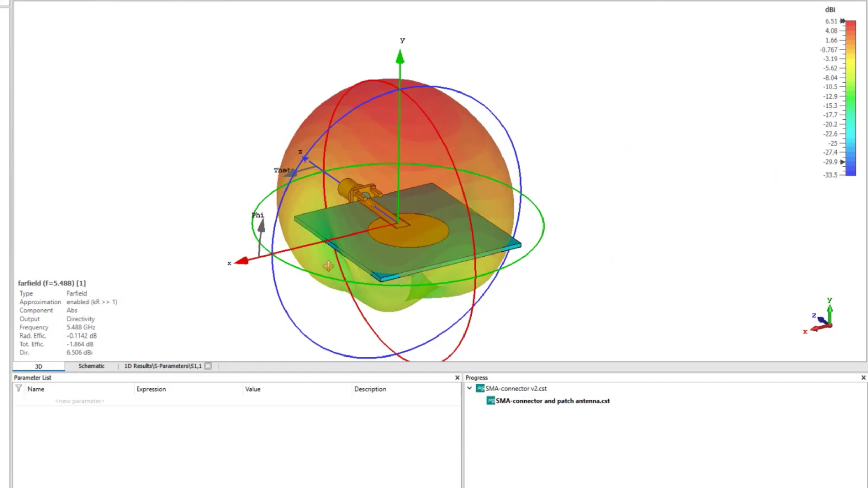The height and width of the screenshot is (488, 868).
Task: Click the new parameter input field
Action: click(80, 401)
